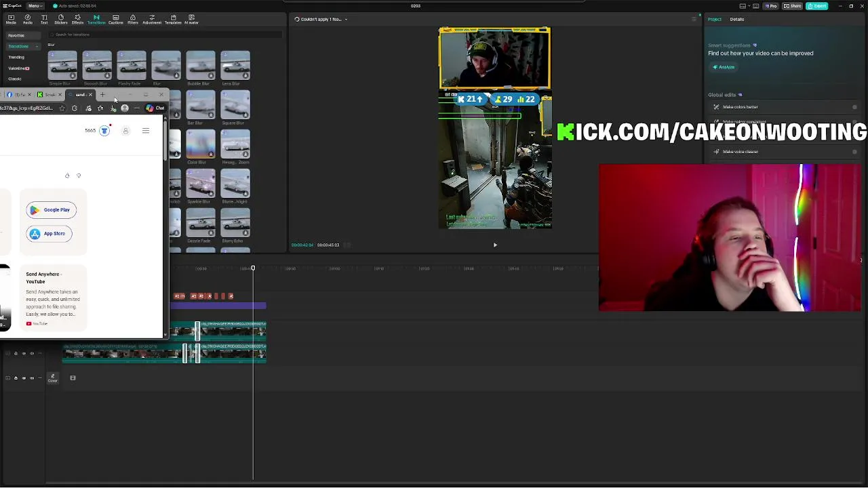
Task: Download the Square Blur transition
Action: 245,115
